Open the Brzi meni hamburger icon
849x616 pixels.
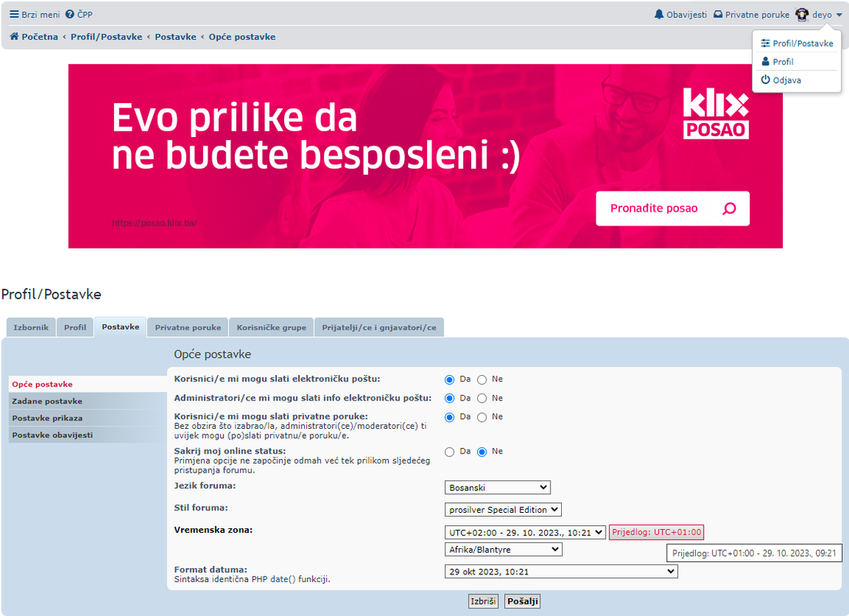point(14,15)
